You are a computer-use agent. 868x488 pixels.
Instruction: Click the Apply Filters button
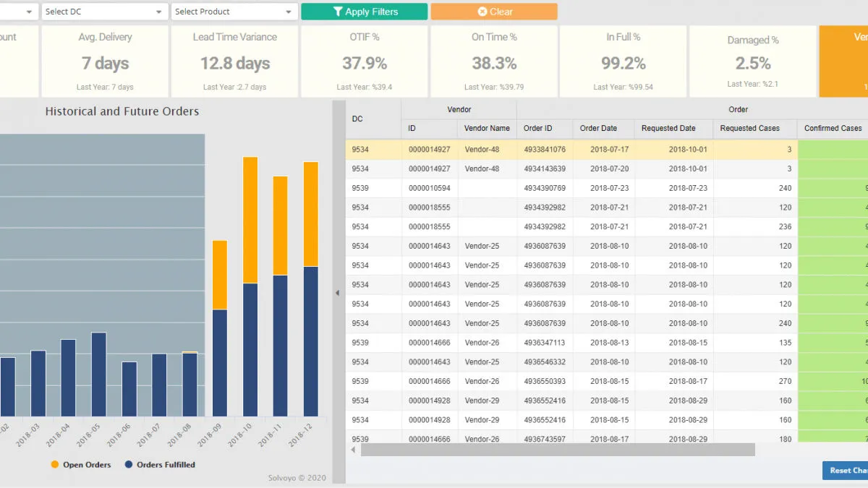364,12
